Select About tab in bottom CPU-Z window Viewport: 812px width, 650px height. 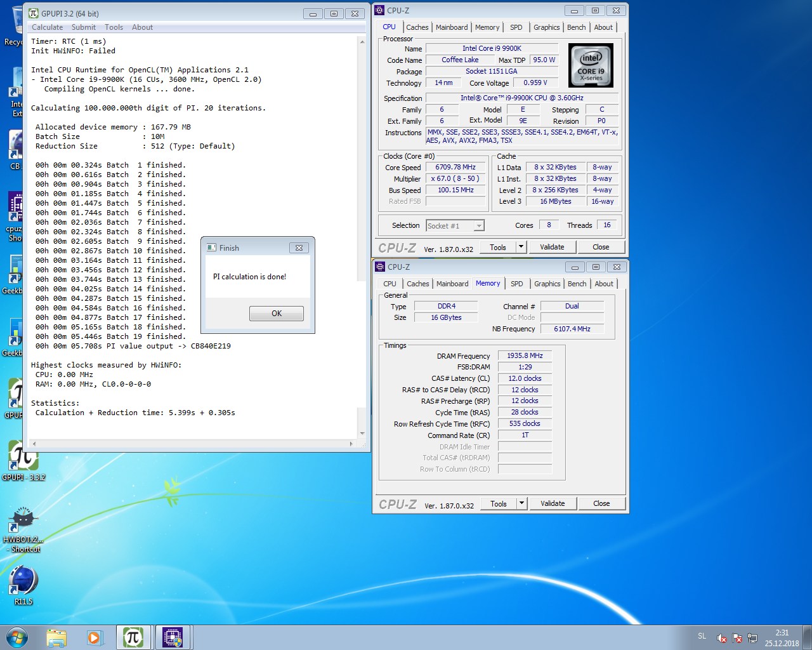coord(604,284)
